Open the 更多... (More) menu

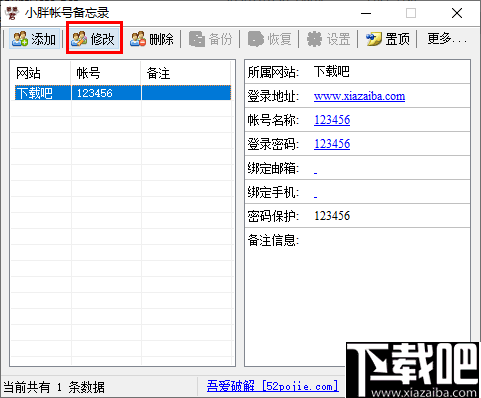point(447,39)
